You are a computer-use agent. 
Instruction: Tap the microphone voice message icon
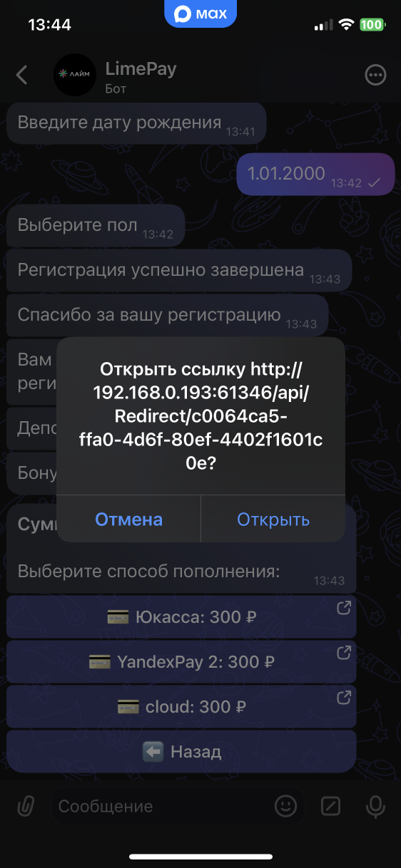point(375,806)
